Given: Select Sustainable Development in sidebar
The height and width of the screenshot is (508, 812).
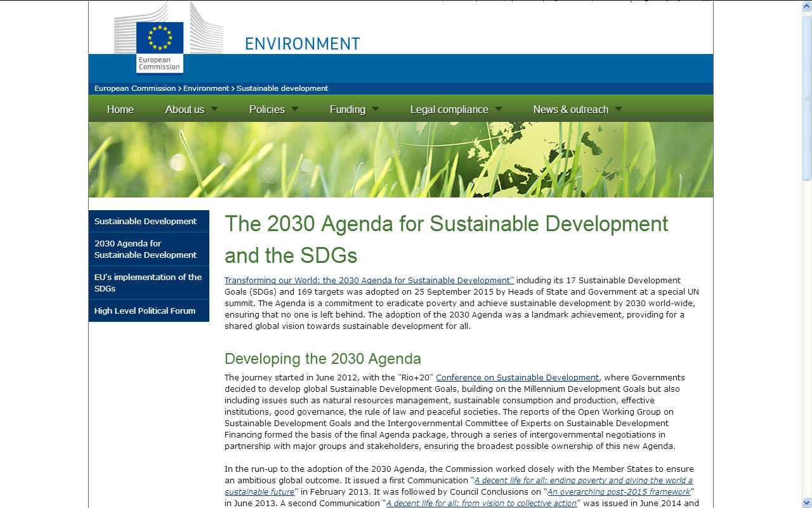Looking at the screenshot, I should 149,221.
